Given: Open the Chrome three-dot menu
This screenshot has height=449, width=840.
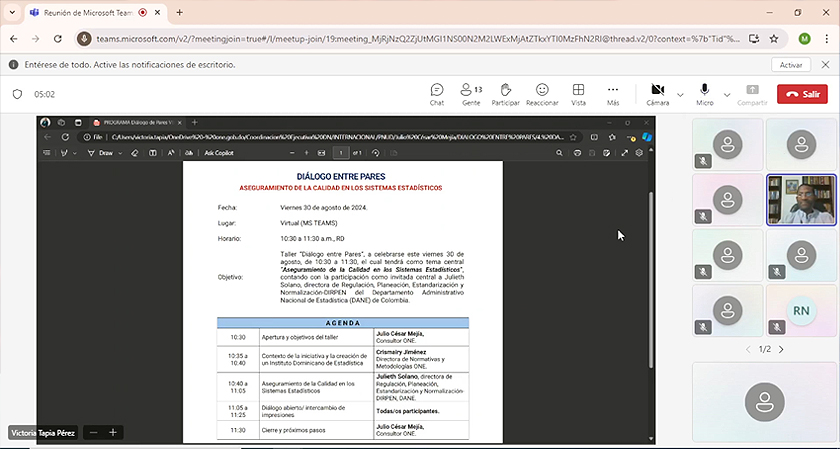Looking at the screenshot, I should tap(827, 39).
